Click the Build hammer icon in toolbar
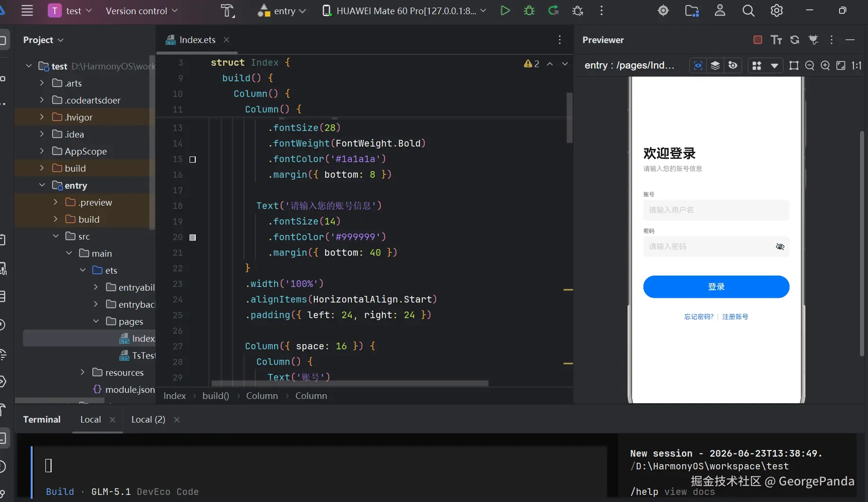This screenshot has height=502, width=868. click(227, 10)
